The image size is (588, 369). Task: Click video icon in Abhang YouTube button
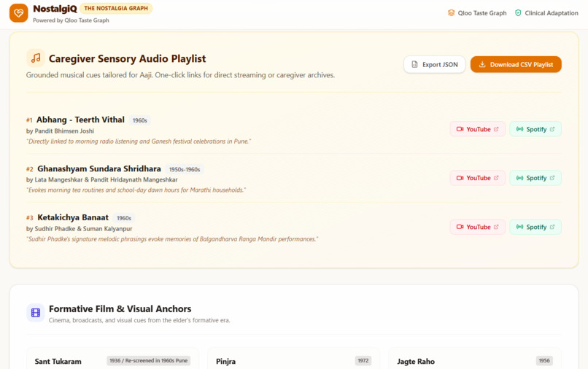click(x=460, y=129)
